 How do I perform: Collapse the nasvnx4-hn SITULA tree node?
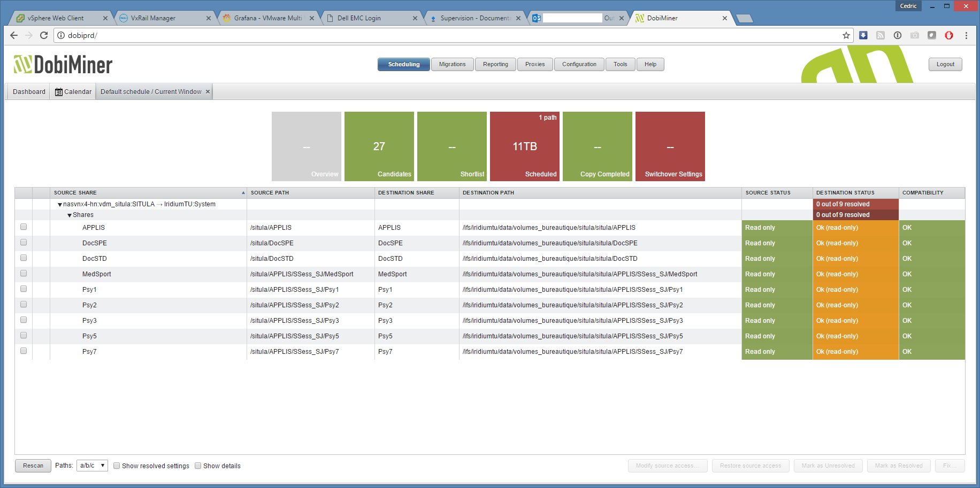60,205
